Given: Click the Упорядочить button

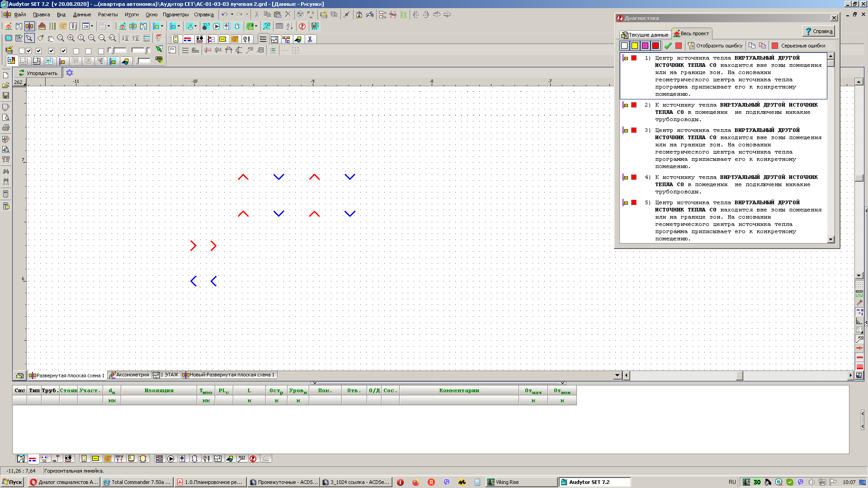Looking at the screenshot, I should (x=38, y=73).
